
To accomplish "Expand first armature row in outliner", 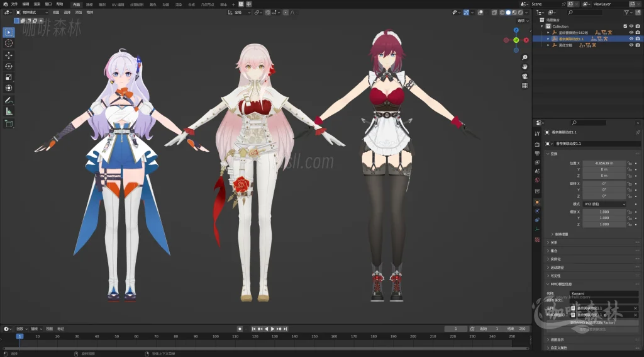I will click(548, 33).
